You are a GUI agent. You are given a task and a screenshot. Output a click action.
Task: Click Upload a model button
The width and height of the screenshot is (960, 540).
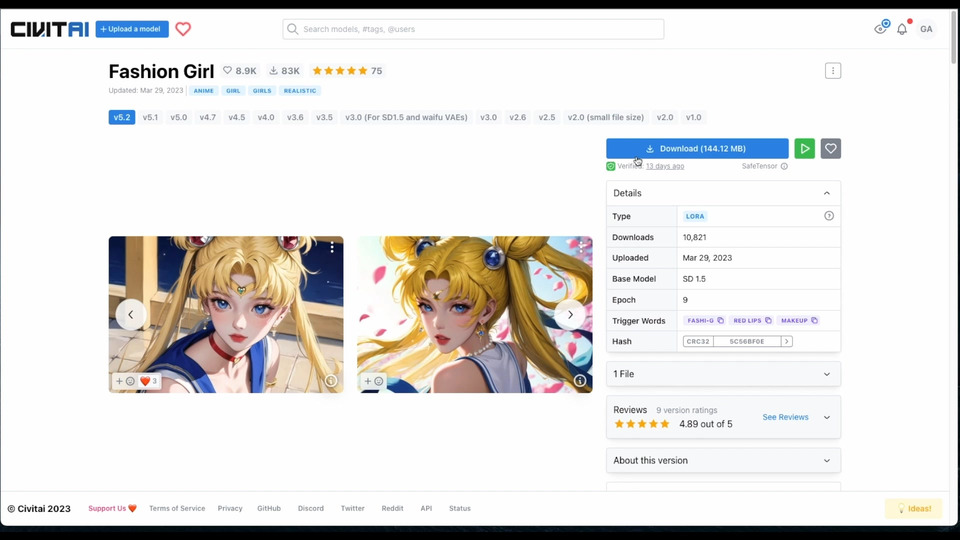point(132,29)
